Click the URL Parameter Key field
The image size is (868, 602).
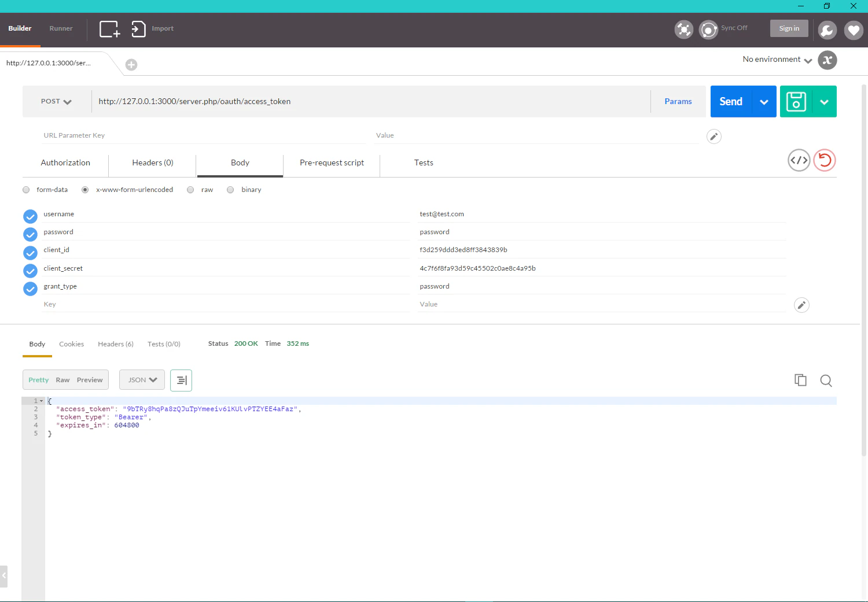click(204, 135)
